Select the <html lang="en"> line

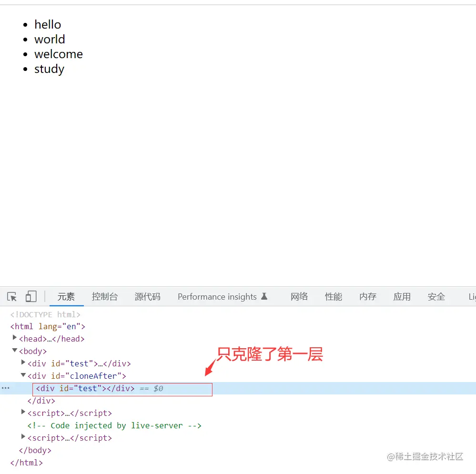tap(48, 326)
